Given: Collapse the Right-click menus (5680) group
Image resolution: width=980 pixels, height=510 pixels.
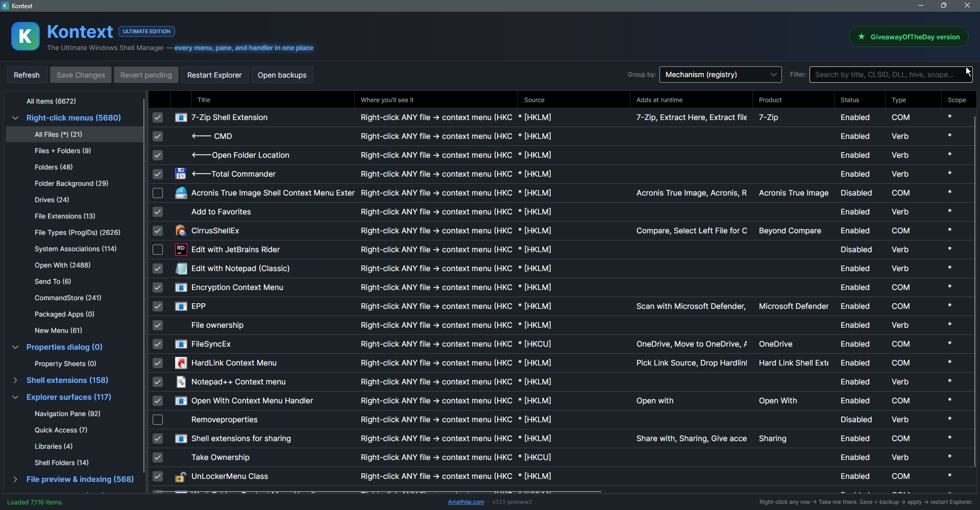Looking at the screenshot, I should (15, 118).
